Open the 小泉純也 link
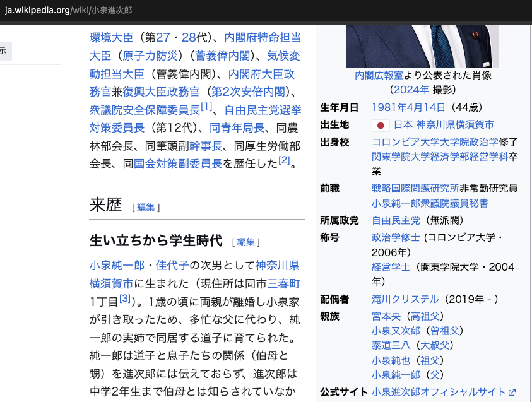This screenshot has height=402, width=532. point(391,360)
